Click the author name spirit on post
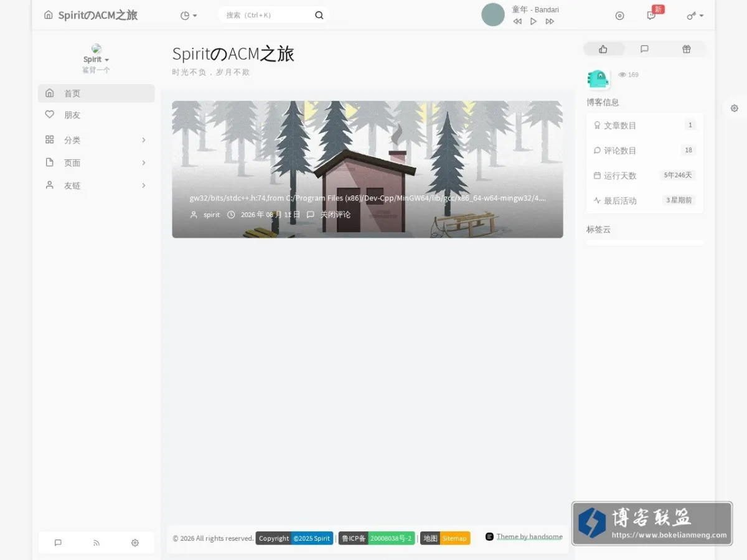The width and height of the screenshot is (747, 560). coord(212,215)
